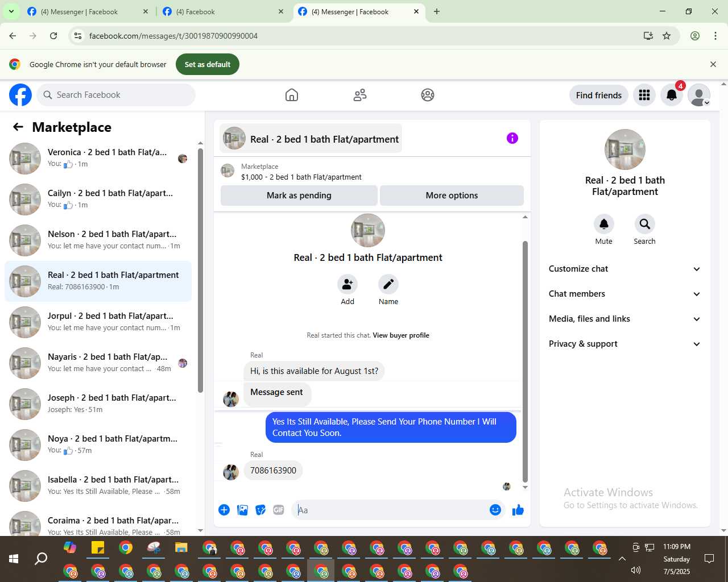Open the View buyer profile link

pos(401,335)
